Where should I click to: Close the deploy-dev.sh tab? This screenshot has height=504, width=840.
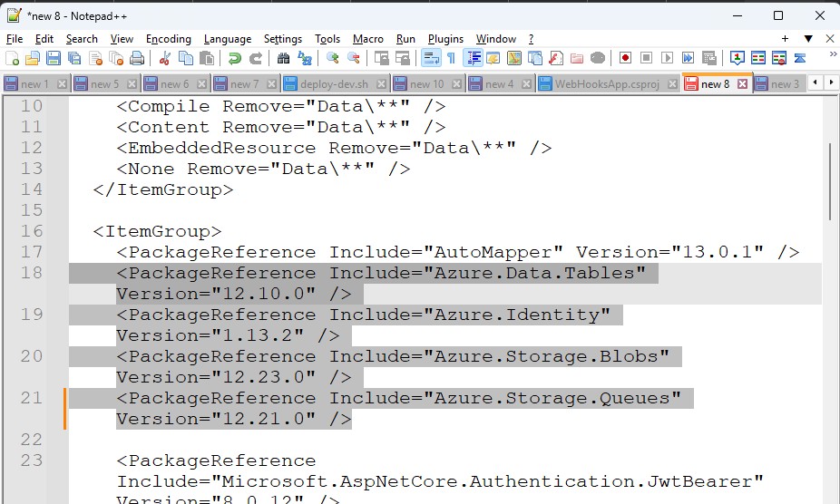pyautogui.click(x=381, y=83)
